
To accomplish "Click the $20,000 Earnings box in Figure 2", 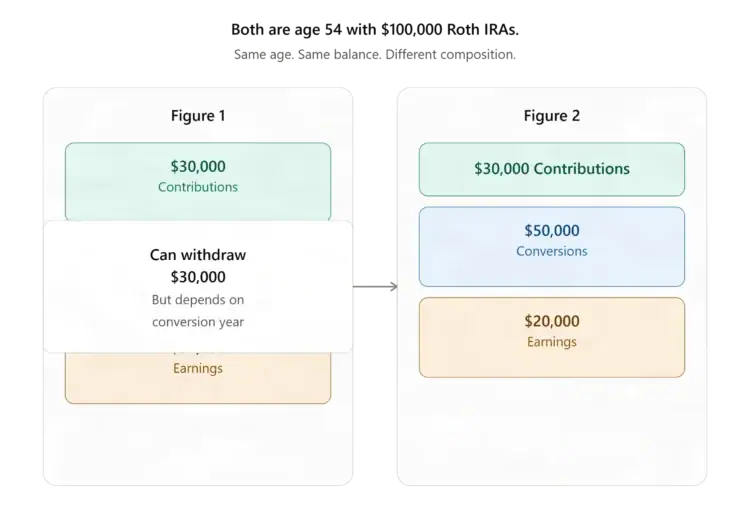I will click(x=551, y=338).
